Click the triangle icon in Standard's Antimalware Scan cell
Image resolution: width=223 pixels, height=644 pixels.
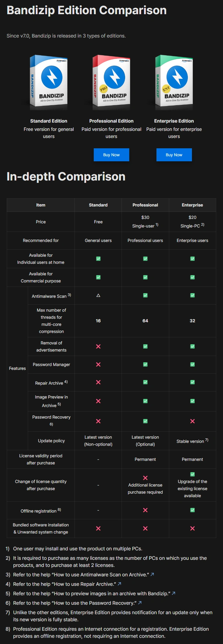[x=98, y=295]
